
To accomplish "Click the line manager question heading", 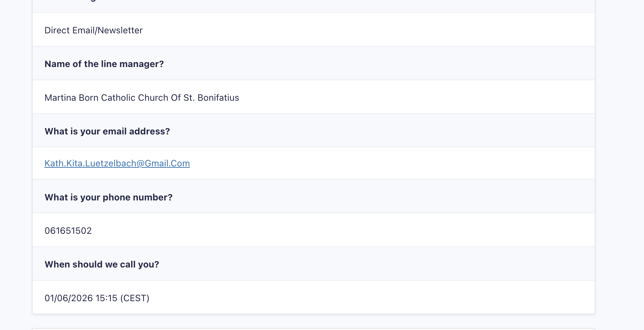I will [x=104, y=64].
